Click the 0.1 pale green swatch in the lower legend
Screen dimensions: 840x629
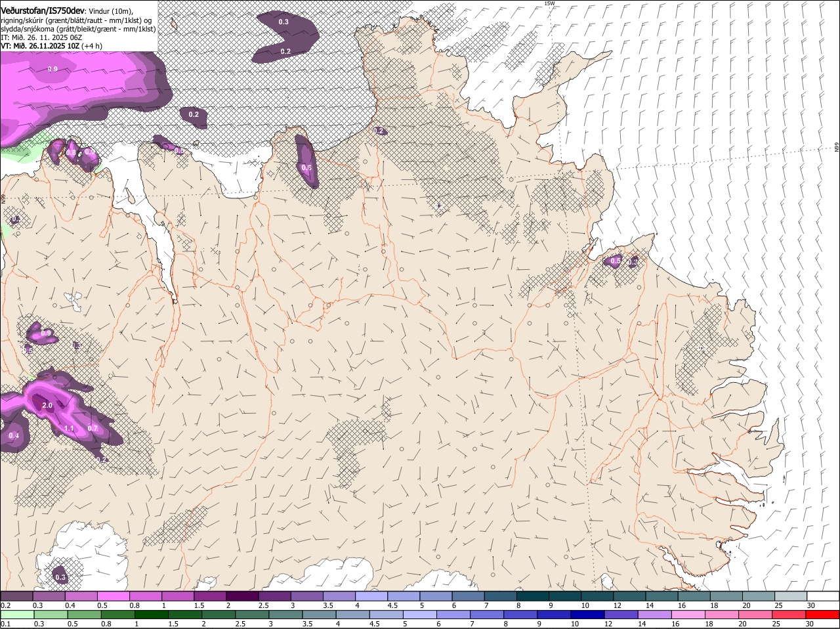pos(17,615)
